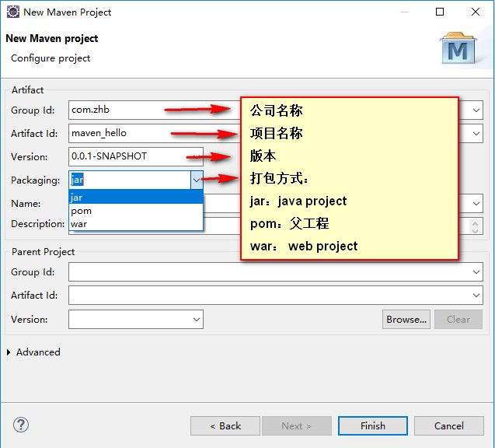Select war in the Packaging list

click(136, 224)
